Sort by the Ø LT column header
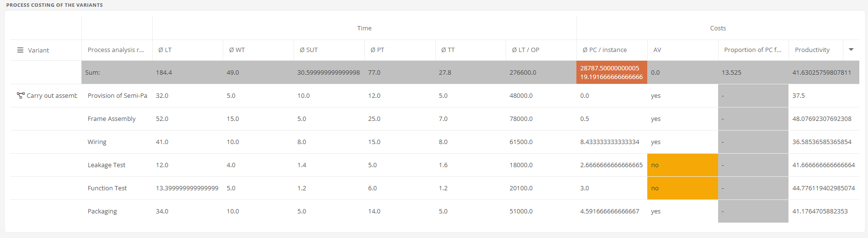 (165, 50)
